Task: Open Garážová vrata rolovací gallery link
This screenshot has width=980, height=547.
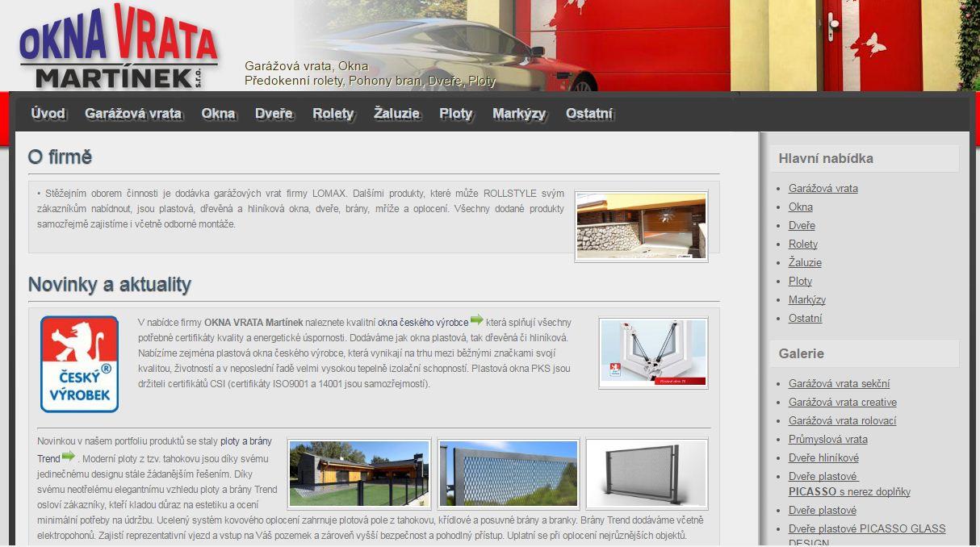Action: tap(842, 421)
